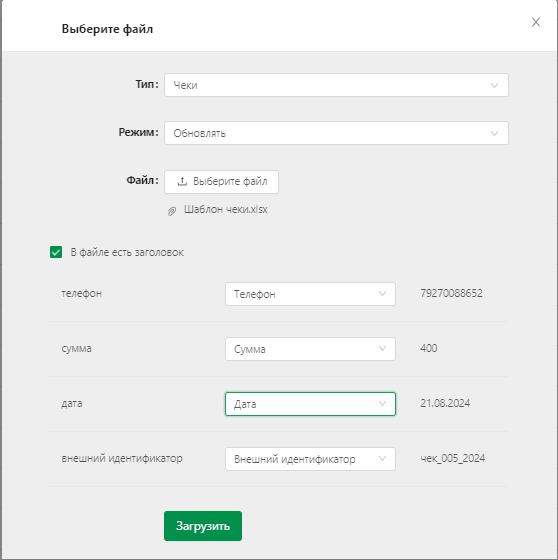The height and width of the screenshot is (560, 558).
Task: Click the дата column header label
Action: coord(72,403)
